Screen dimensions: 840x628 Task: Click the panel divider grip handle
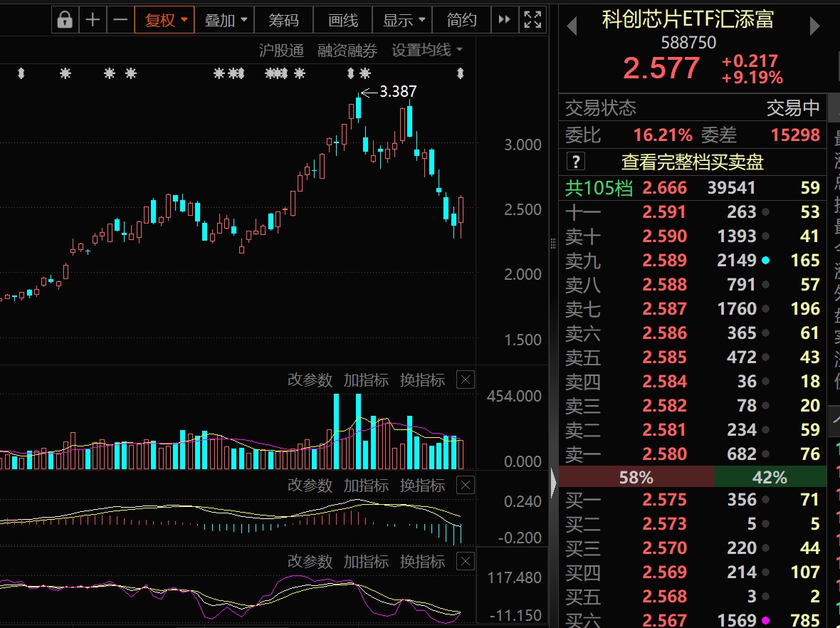[x=553, y=244]
